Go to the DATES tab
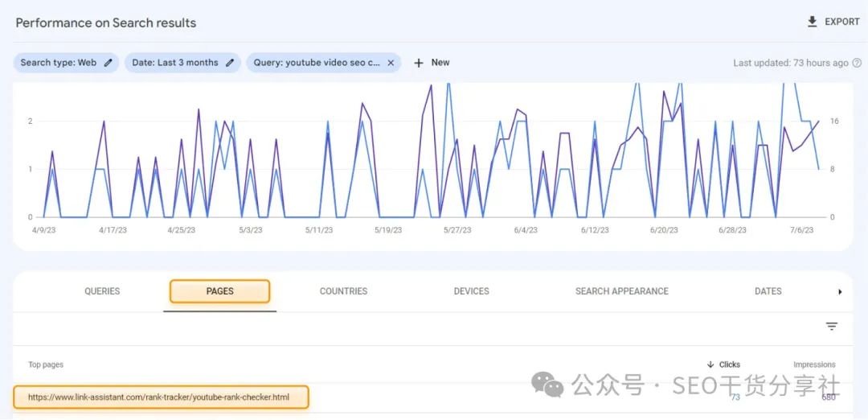This screenshot has width=868, height=420. (768, 291)
